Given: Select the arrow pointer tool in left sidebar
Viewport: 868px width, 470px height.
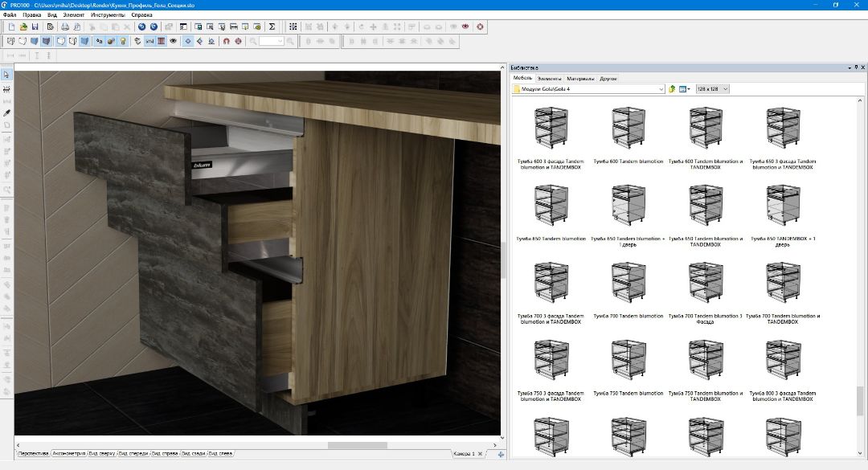Looking at the screenshot, I should (6, 75).
